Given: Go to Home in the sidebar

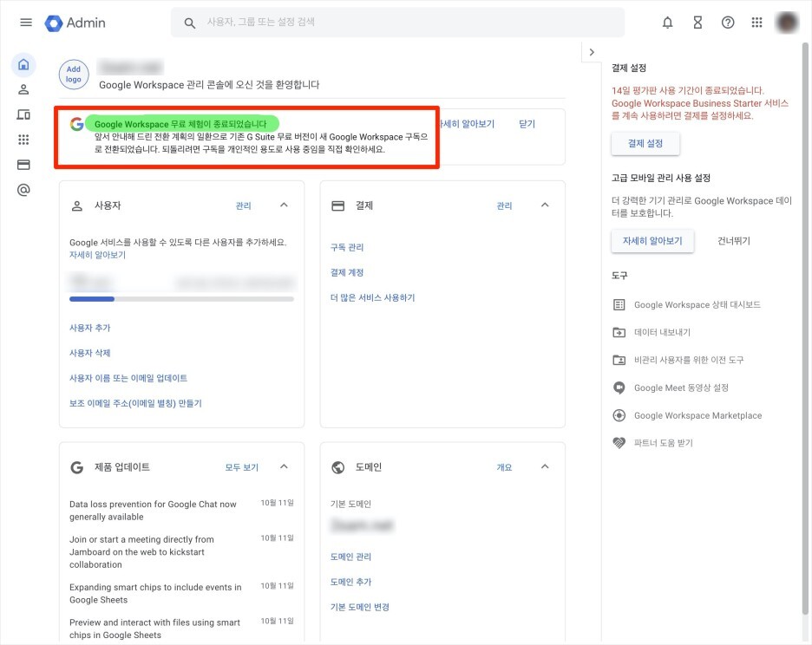Looking at the screenshot, I should tap(23, 65).
